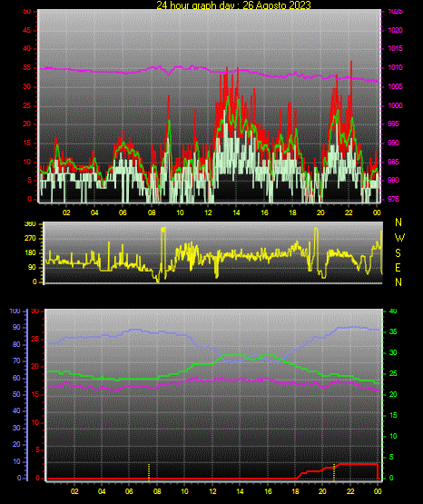This screenshot has height=504, width=423.
Task: Click the S compass label beside direction graph
Action: point(398,253)
